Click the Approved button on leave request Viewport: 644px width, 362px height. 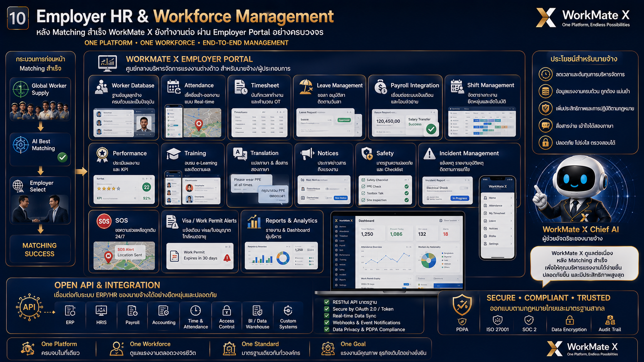pyautogui.click(x=344, y=120)
